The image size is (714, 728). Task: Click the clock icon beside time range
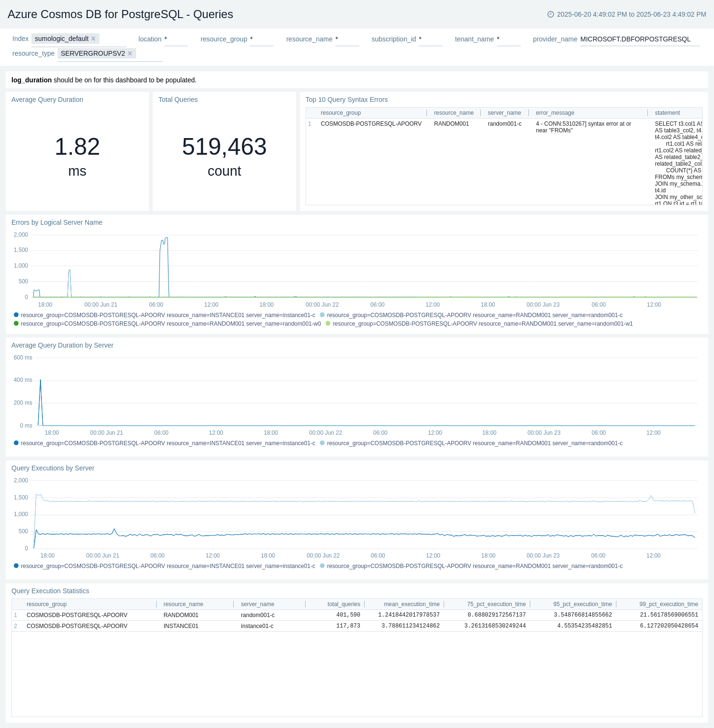551,14
